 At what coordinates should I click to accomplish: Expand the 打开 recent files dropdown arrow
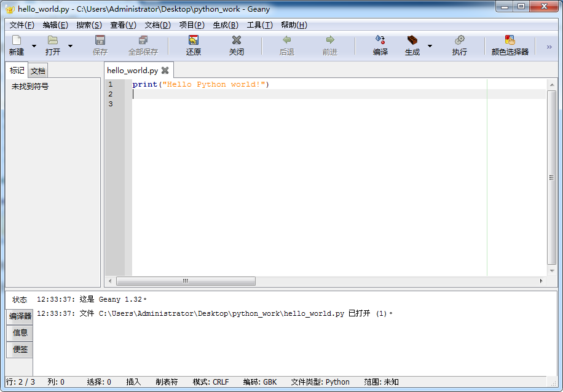[x=70, y=46]
